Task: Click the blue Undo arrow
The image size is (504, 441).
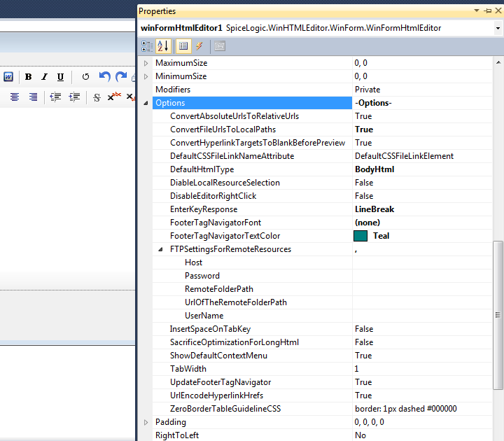Action: pos(104,77)
